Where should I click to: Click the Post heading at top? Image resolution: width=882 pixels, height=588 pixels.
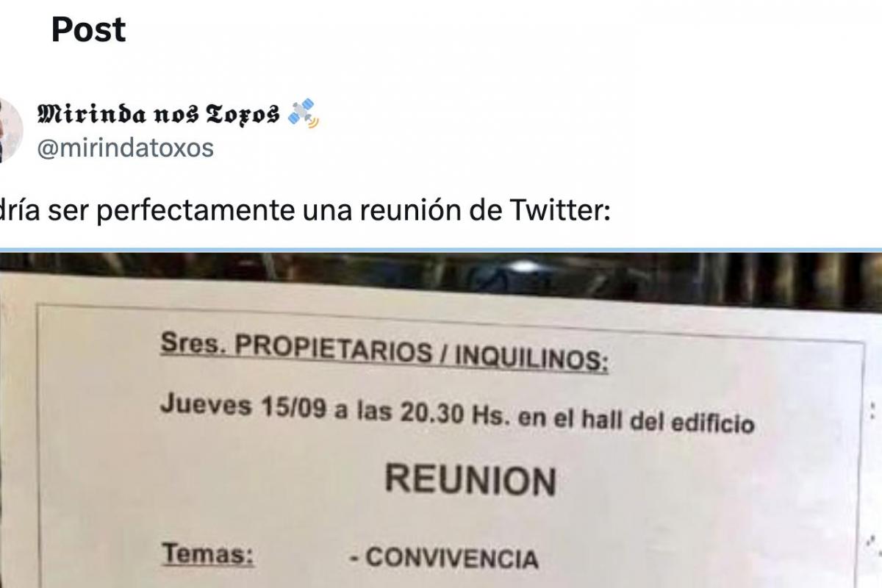pos(89,30)
